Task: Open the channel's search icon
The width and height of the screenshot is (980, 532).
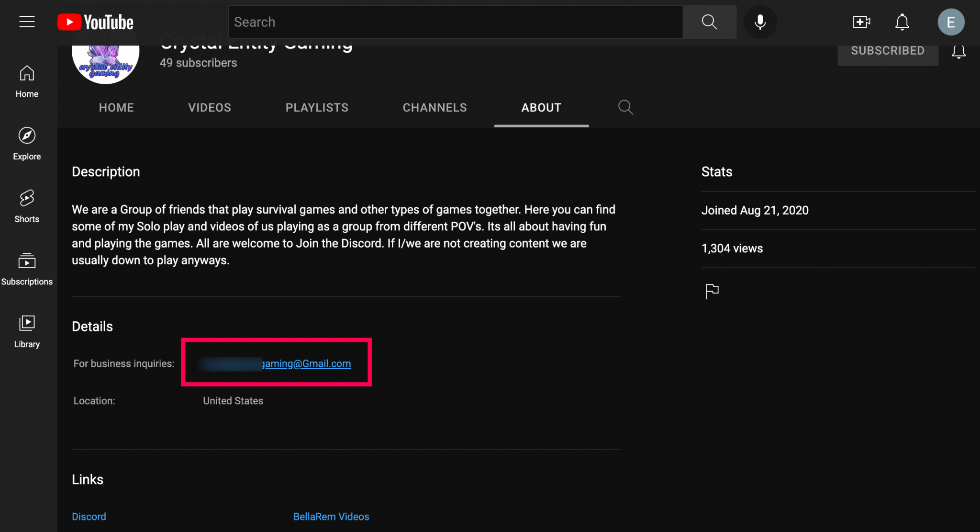Action: point(625,107)
